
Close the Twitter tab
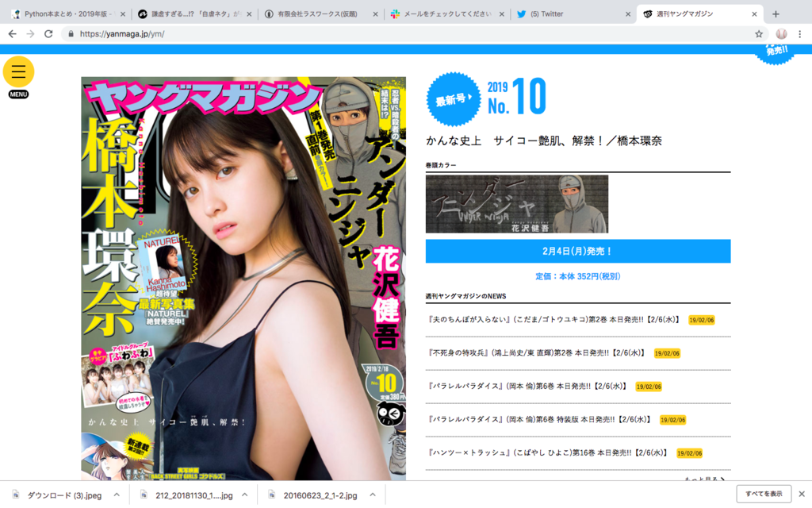click(x=628, y=14)
